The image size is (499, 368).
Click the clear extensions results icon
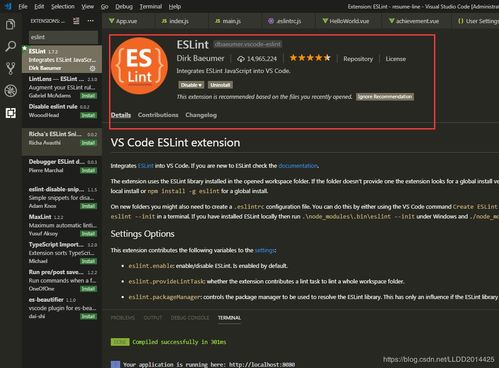[x=76, y=21]
